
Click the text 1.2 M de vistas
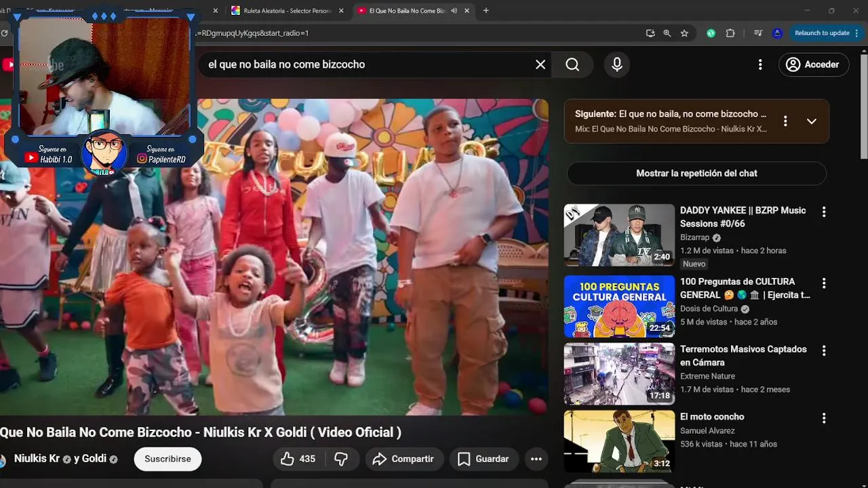pyautogui.click(x=707, y=250)
